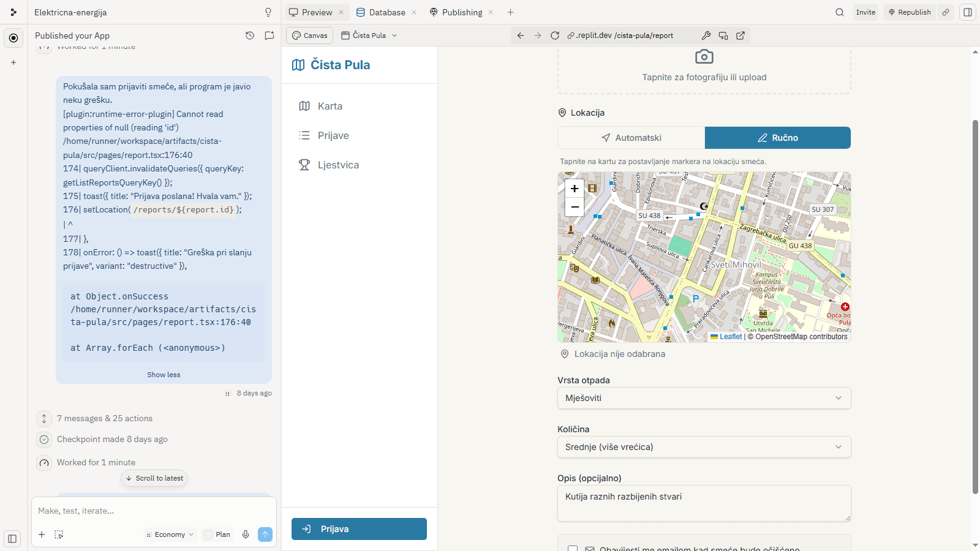
Task: Click the lightbulb icon near the project name
Action: [x=268, y=12]
